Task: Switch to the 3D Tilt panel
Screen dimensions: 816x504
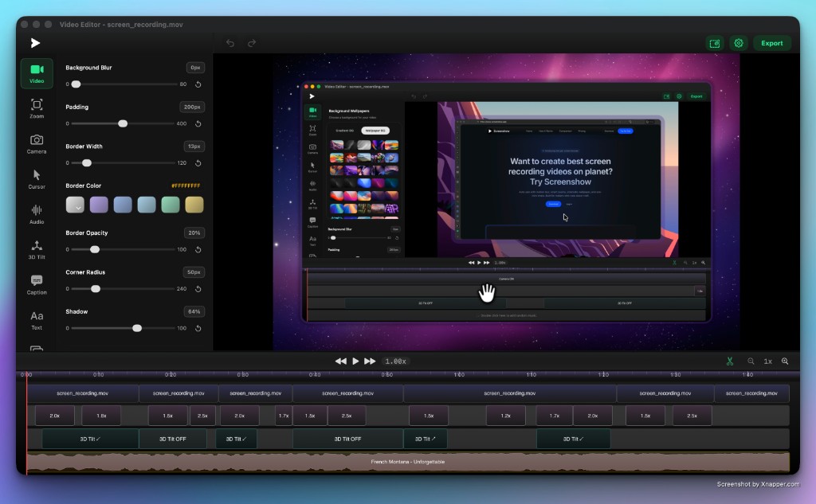Action: 37,248
